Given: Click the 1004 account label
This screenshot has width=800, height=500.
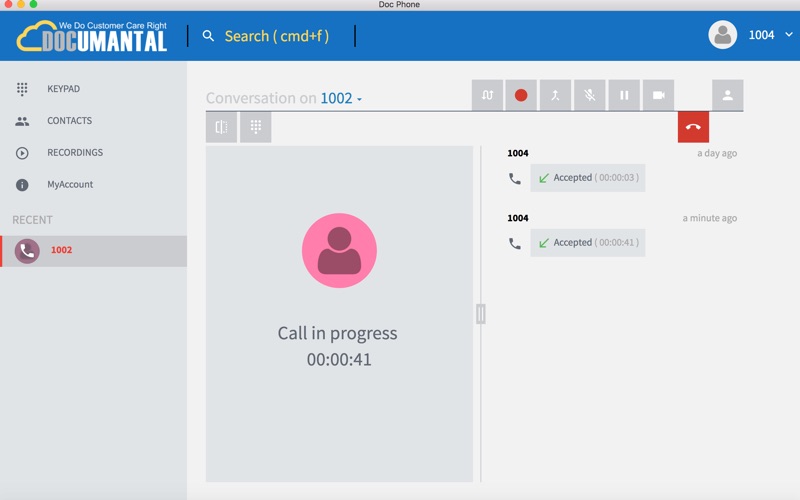Looking at the screenshot, I should tap(761, 35).
